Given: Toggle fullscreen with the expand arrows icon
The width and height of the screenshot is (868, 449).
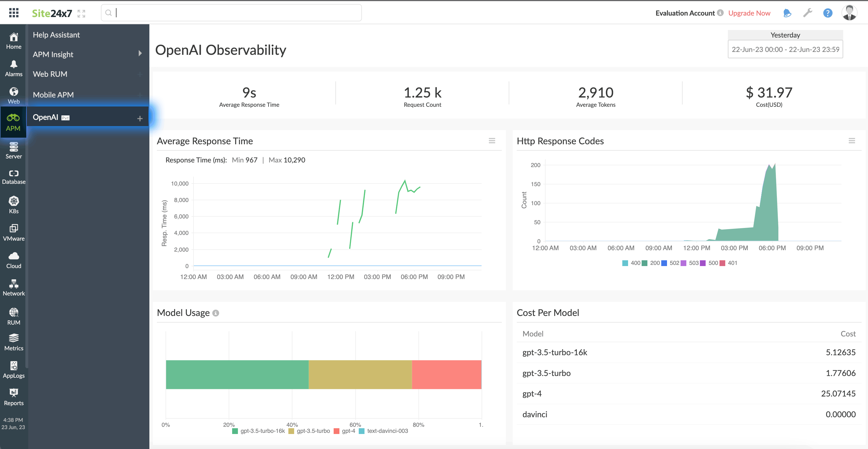Looking at the screenshot, I should coord(81,14).
